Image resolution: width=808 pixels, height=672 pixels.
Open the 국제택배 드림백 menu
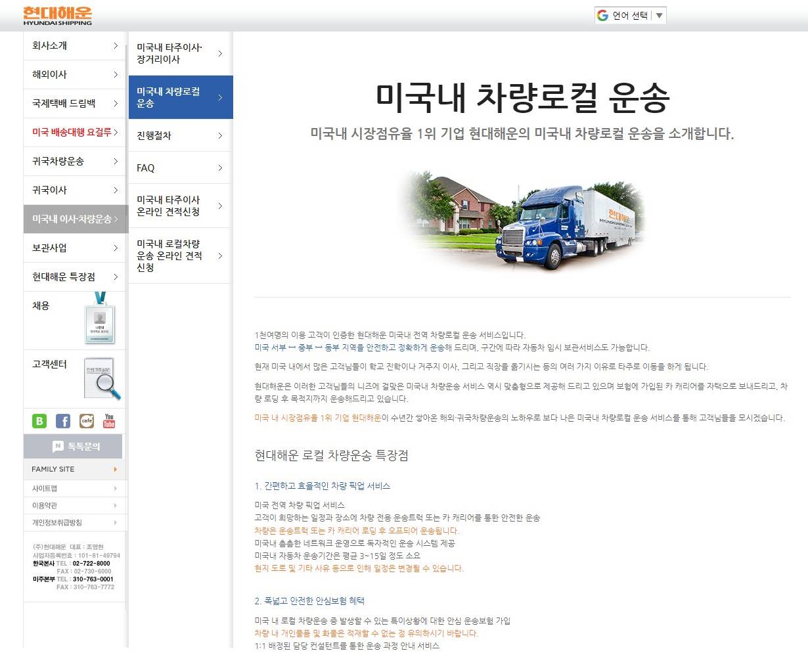[x=75, y=103]
